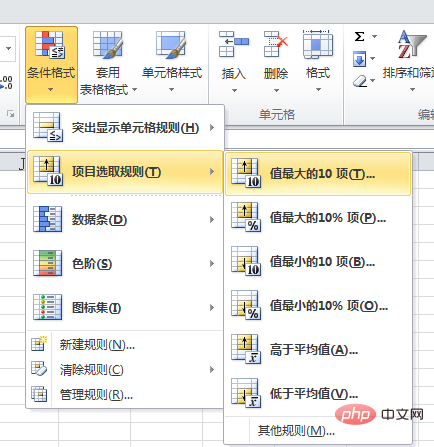
Task: Click the Clear eraser icon
Action: tap(360, 81)
